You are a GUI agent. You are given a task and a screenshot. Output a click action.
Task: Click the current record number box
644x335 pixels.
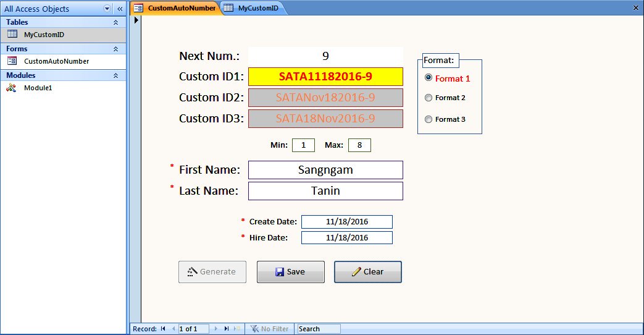click(193, 329)
